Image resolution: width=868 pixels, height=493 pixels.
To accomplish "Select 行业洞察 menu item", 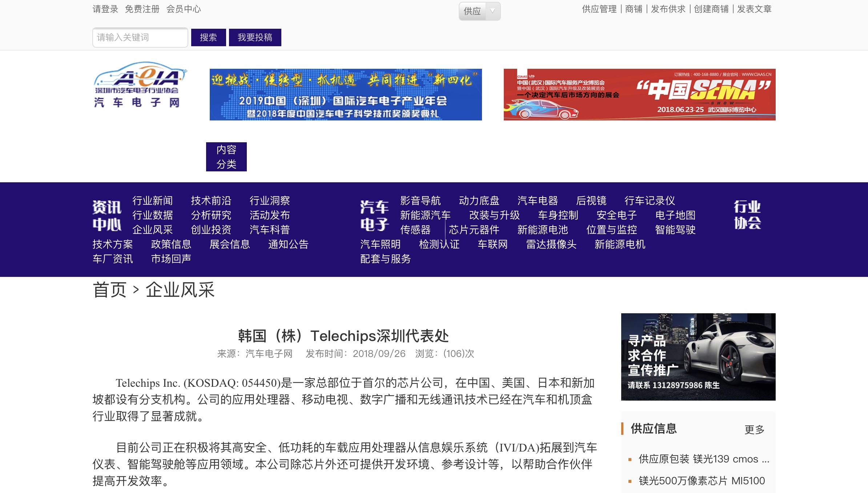I will pos(270,200).
